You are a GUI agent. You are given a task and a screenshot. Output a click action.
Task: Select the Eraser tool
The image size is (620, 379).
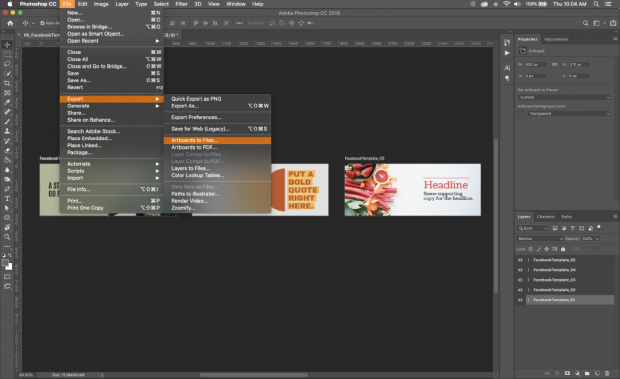point(7,150)
